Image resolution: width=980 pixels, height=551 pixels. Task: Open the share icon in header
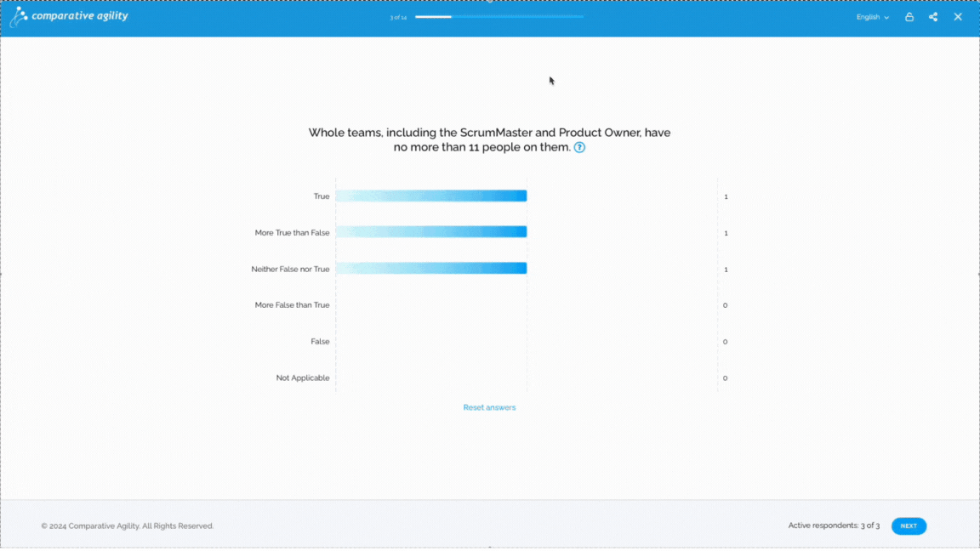(x=933, y=17)
